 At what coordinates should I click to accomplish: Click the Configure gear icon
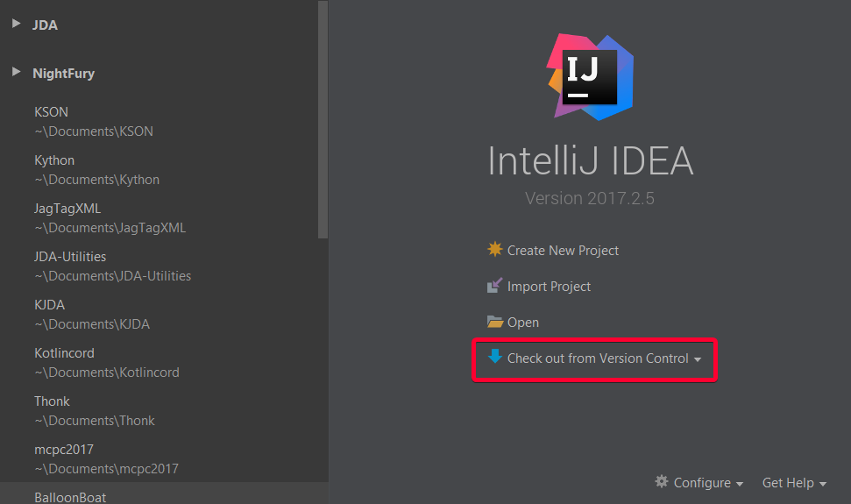(x=662, y=482)
